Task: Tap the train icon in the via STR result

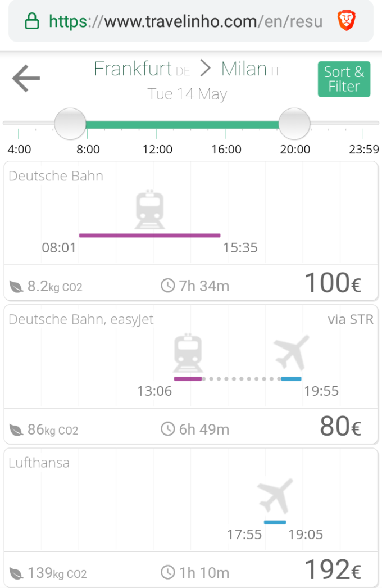Action: (x=188, y=354)
